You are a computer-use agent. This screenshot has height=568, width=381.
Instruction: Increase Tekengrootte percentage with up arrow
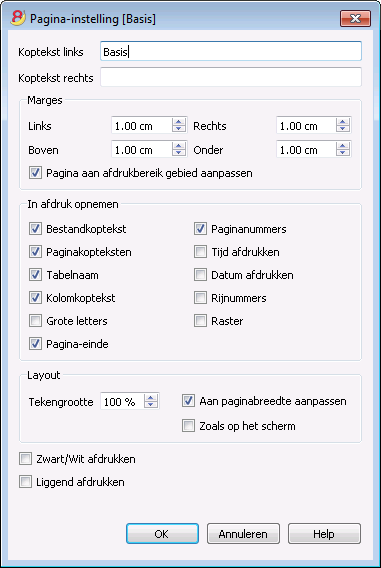(x=151, y=398)
